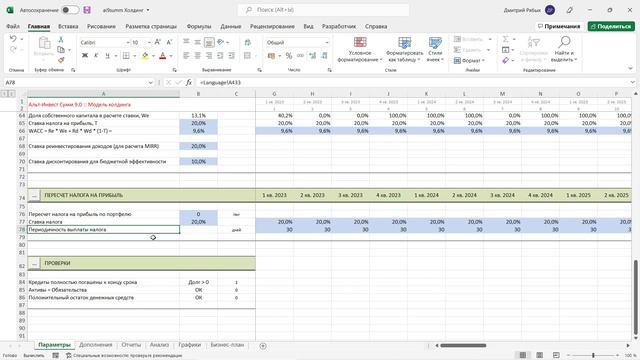The image size is (640, 360).
Task: Click the zoom slider in status bar
Action: [593, 356]
